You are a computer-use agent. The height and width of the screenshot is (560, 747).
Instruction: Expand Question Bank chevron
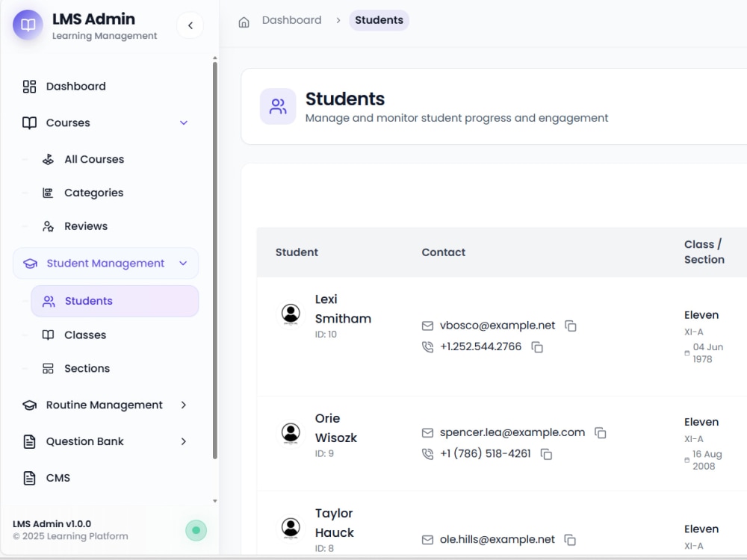(184, 441)
